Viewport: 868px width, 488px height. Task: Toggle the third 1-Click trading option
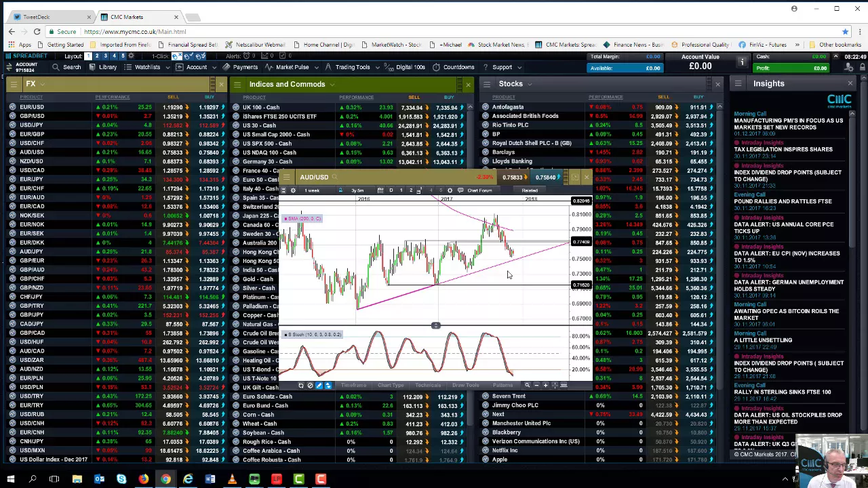click(x=200, y=56)
